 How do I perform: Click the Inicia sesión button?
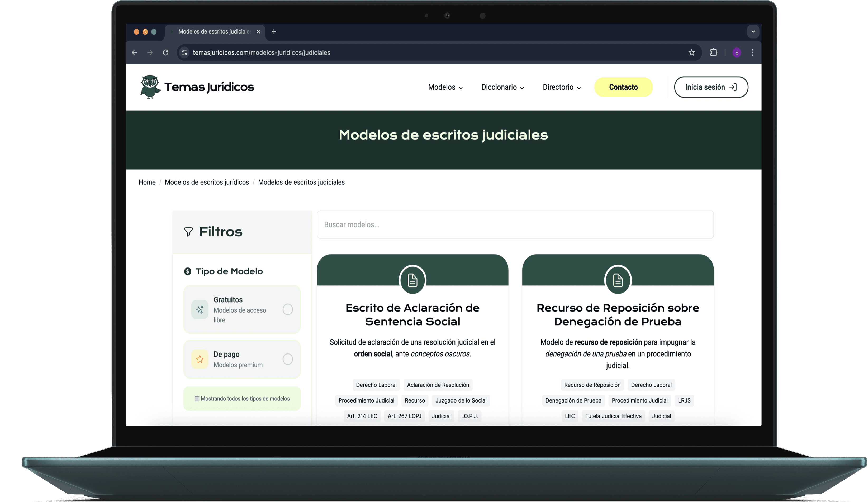pyautogui.click(x=711, y=88)
